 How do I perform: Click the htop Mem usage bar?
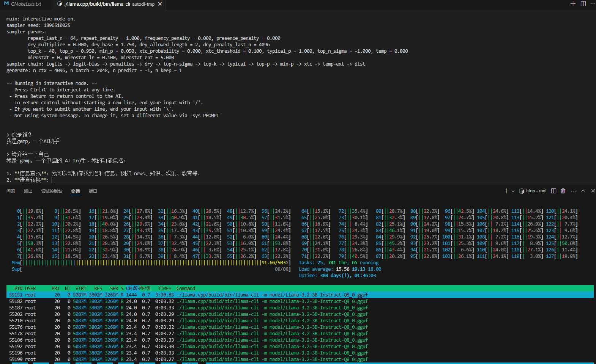click(151, 263)
